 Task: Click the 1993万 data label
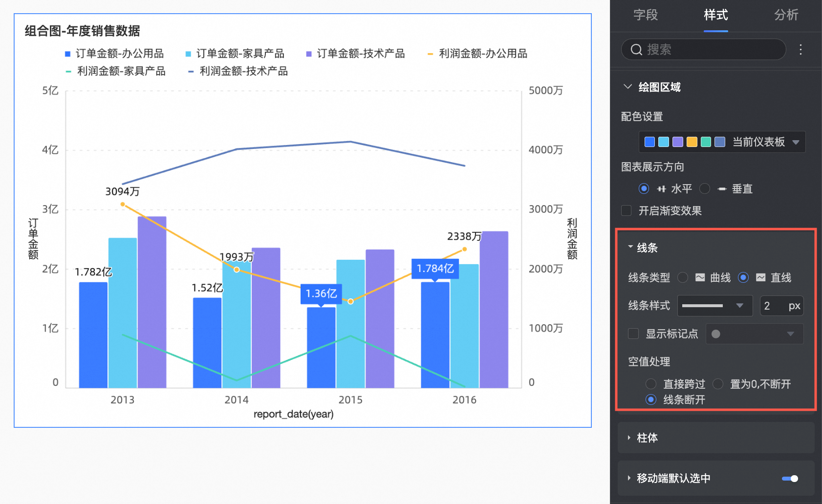pos(237,257)
